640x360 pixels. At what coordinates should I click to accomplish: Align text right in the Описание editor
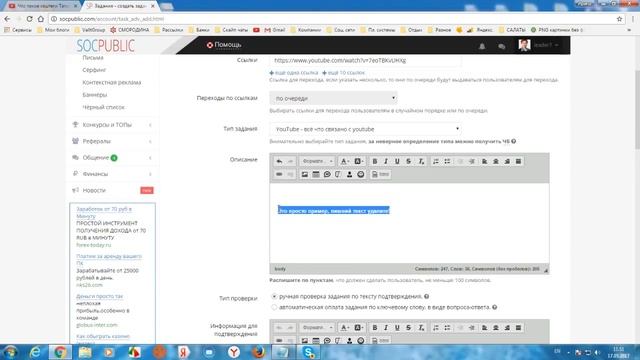pos(507,161)
